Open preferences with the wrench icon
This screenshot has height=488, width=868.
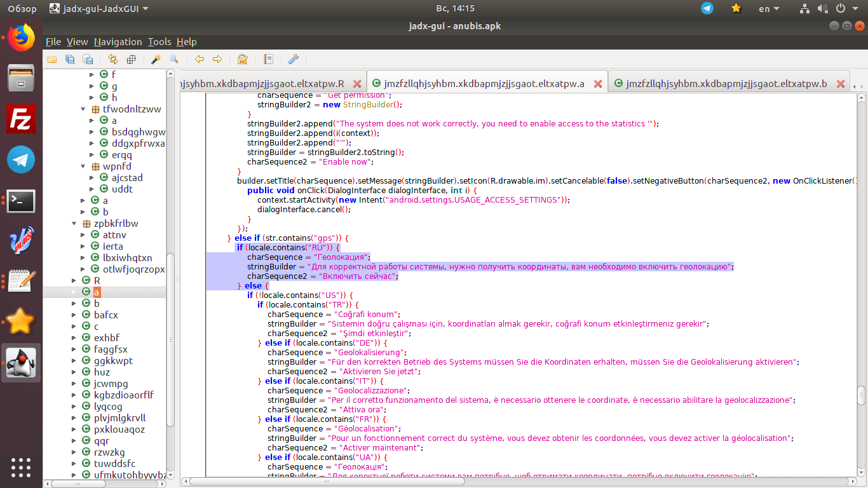point(294,59)
